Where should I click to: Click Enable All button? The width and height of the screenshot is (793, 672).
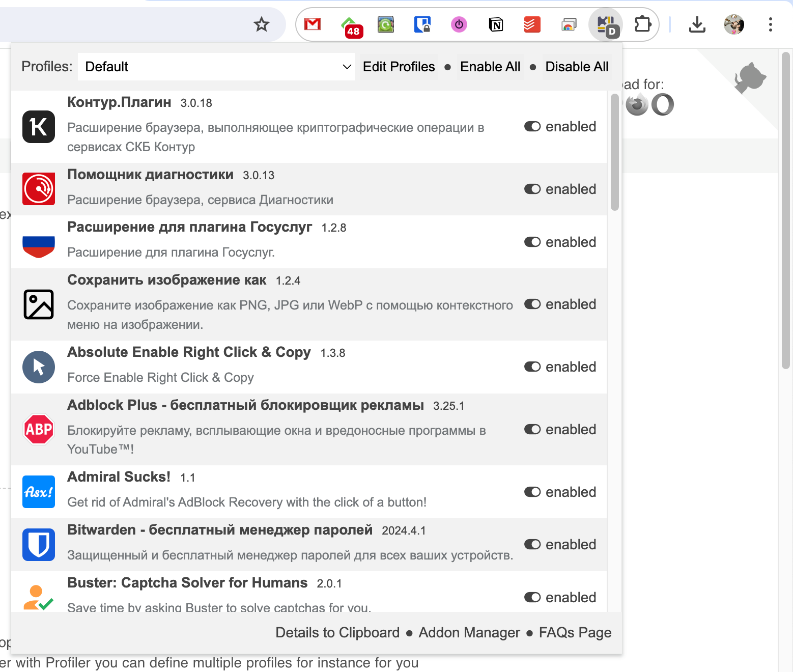(x=490, y=67)
